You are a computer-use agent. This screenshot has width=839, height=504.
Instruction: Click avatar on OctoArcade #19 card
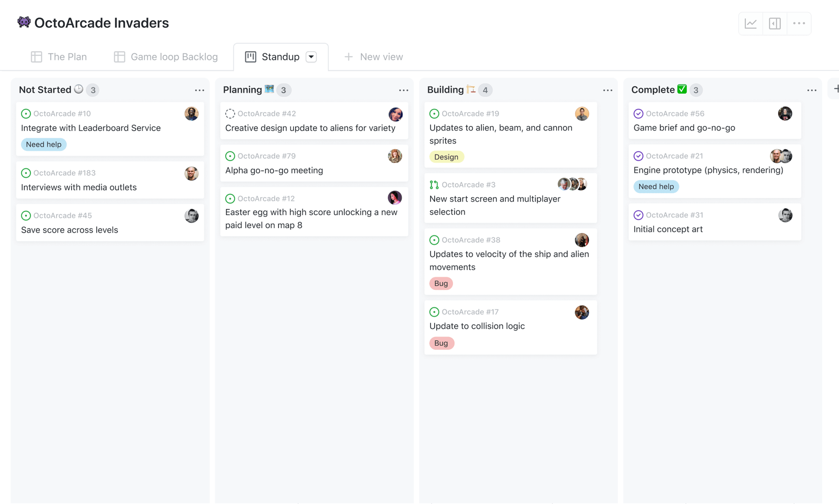582,113
